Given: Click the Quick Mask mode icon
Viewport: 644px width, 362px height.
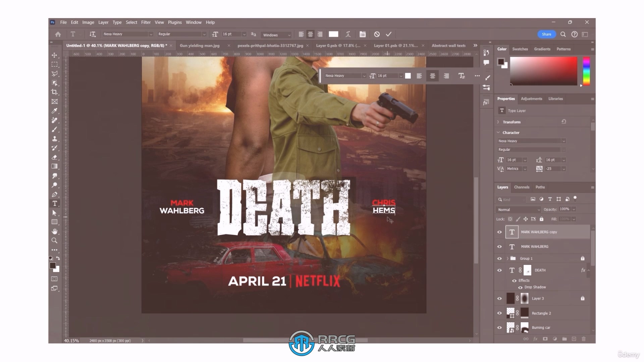Looking at the screenshot, I should (x=54, y=279).
